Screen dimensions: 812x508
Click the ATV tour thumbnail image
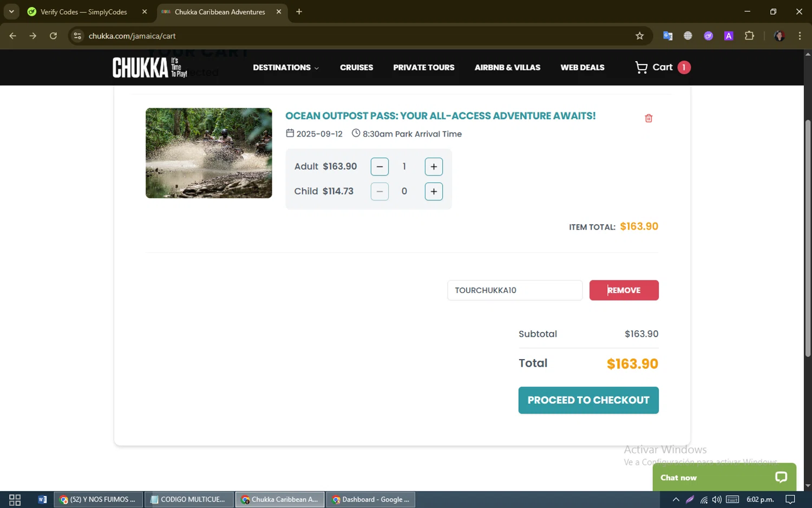(x=209, y=153)
